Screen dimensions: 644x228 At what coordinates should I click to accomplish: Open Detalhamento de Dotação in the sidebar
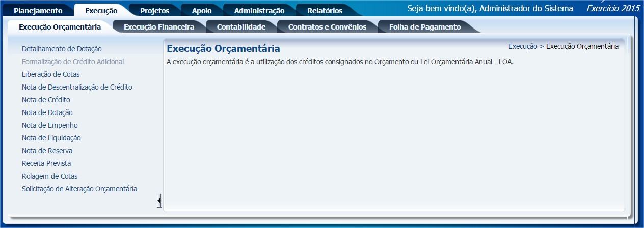click(x=62, y=49)
